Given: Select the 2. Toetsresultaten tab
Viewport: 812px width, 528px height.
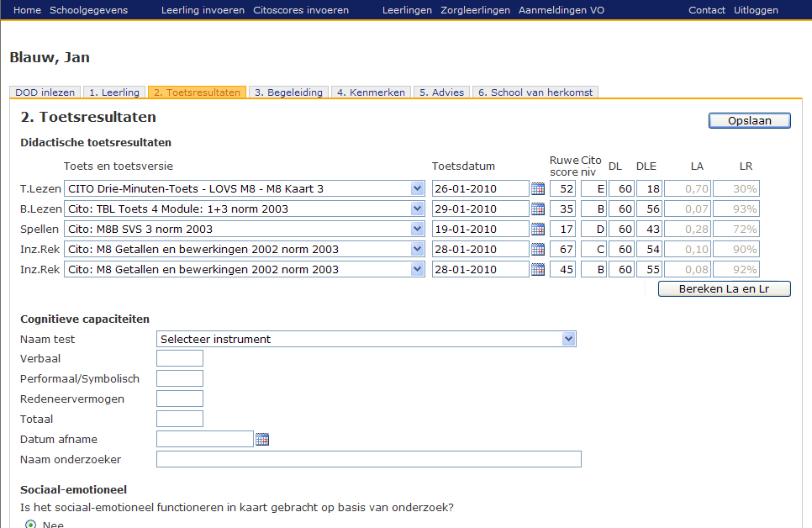Looking at the screenshot, I should (197, 92).
